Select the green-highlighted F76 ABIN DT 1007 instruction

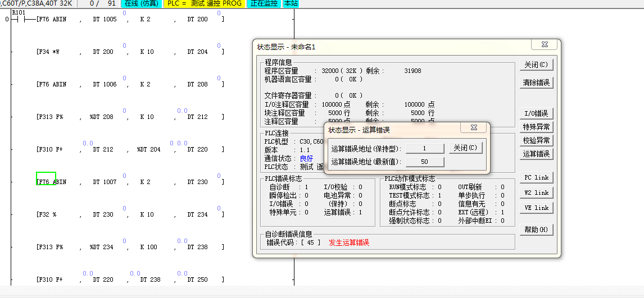46,179
